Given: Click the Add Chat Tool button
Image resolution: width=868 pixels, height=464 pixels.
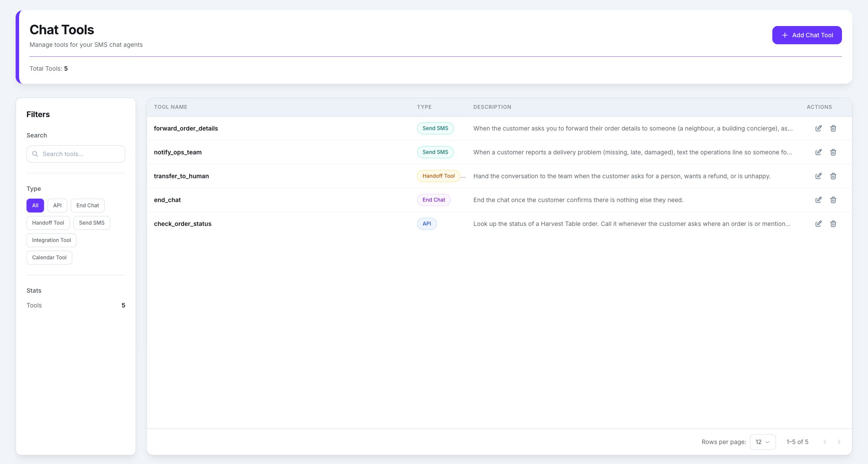Looking at the screenshot, I should [x=807, y=35].
